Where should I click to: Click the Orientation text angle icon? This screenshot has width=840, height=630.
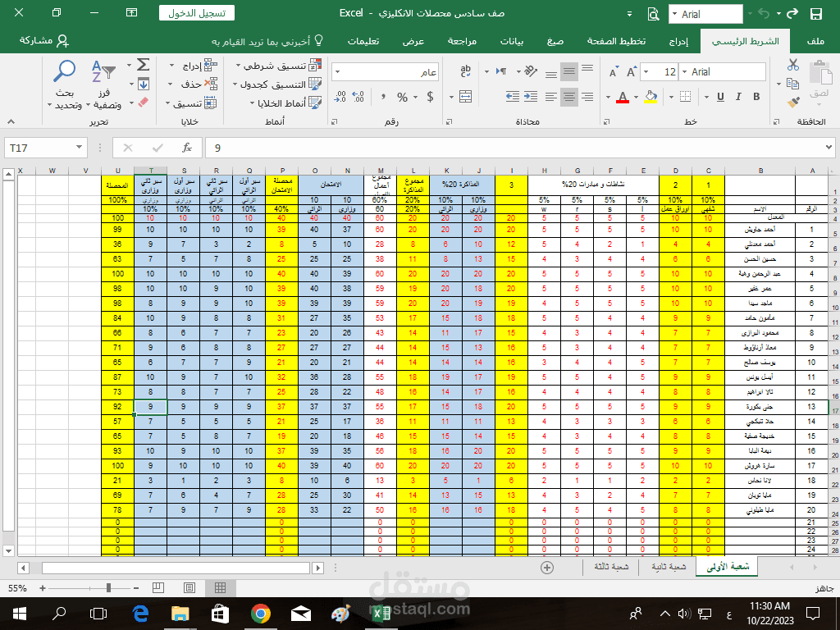coord(531,71)
